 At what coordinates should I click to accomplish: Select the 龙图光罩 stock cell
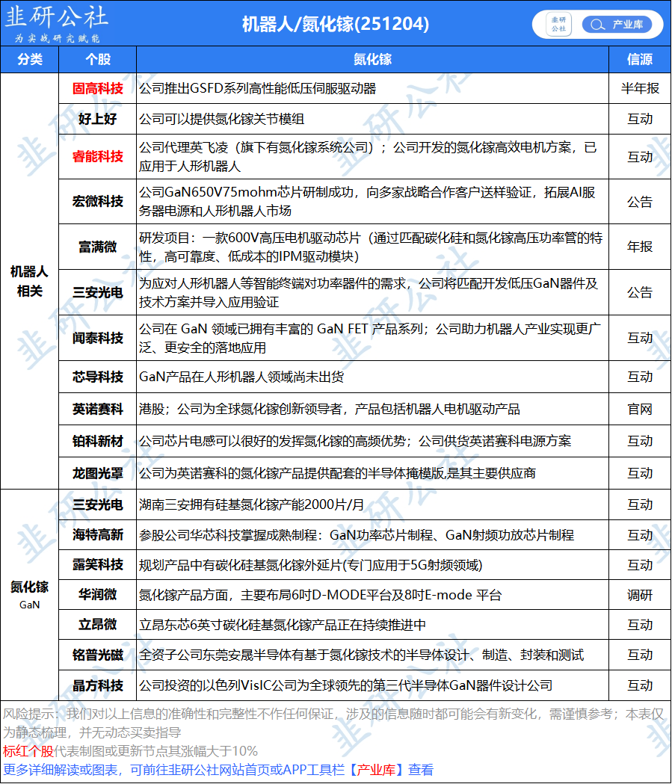pyautogui.click(x=97, y=472)
